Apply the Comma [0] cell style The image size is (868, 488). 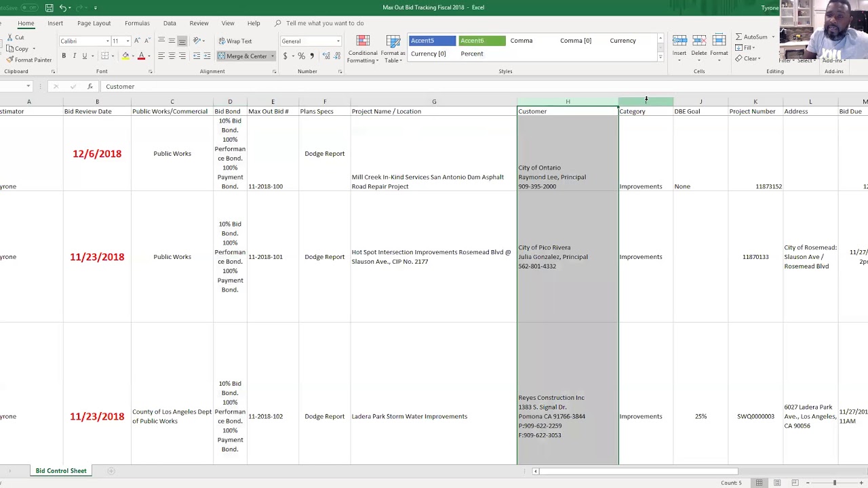pyautogui.click(x=576, y=41)
